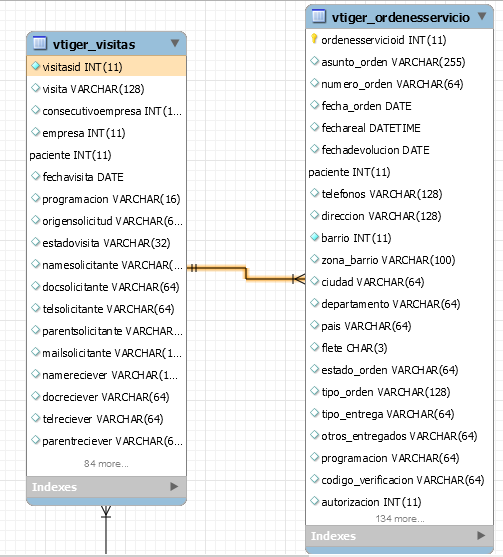Select the highlighted relationship line between tables
Image resolution: width=503 pixels, height=557 pixels.
click(246, 273)
